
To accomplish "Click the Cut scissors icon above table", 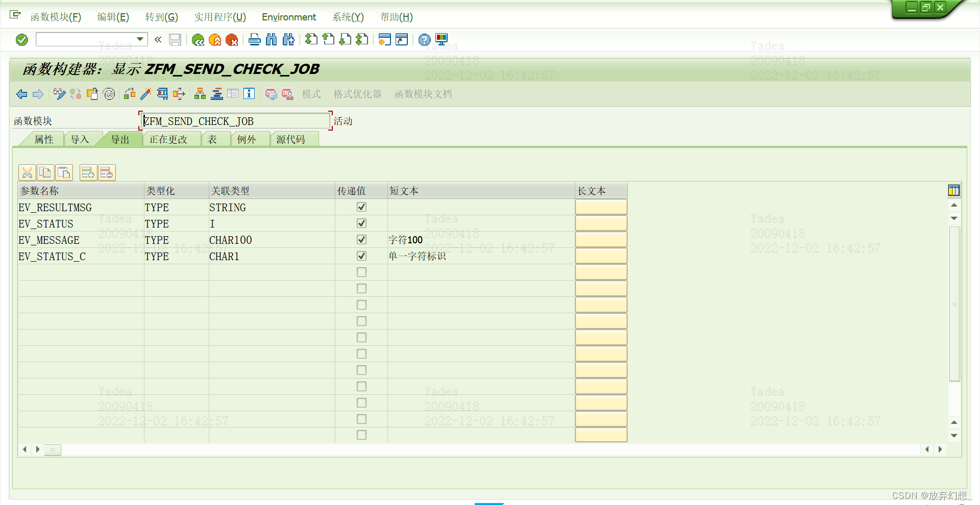I will [28, 173].
